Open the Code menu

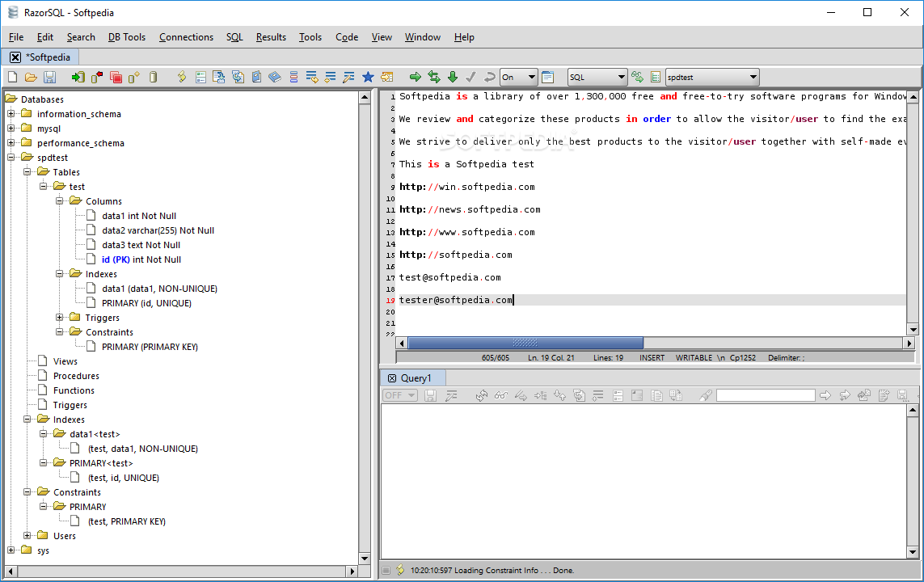point(347,37)
